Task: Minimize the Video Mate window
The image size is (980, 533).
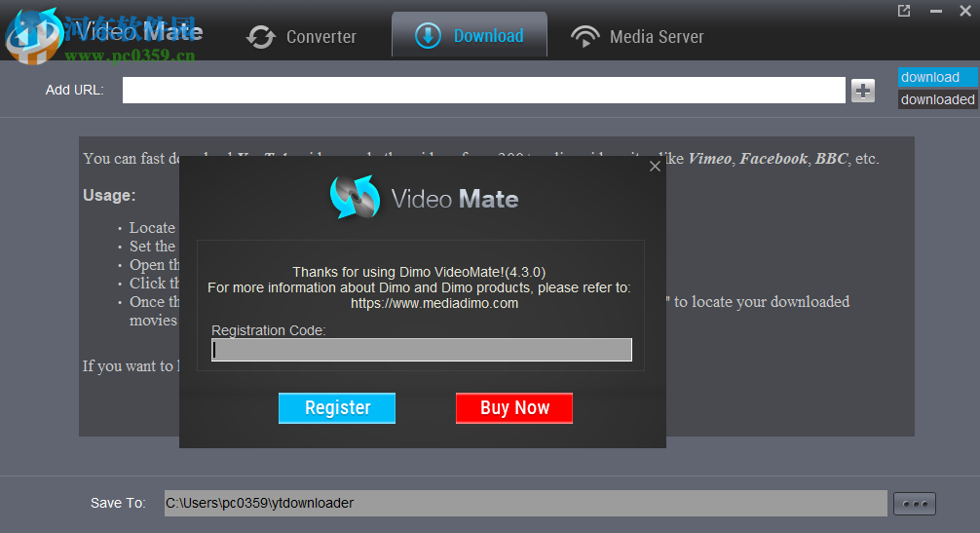Action: (935, 11)
